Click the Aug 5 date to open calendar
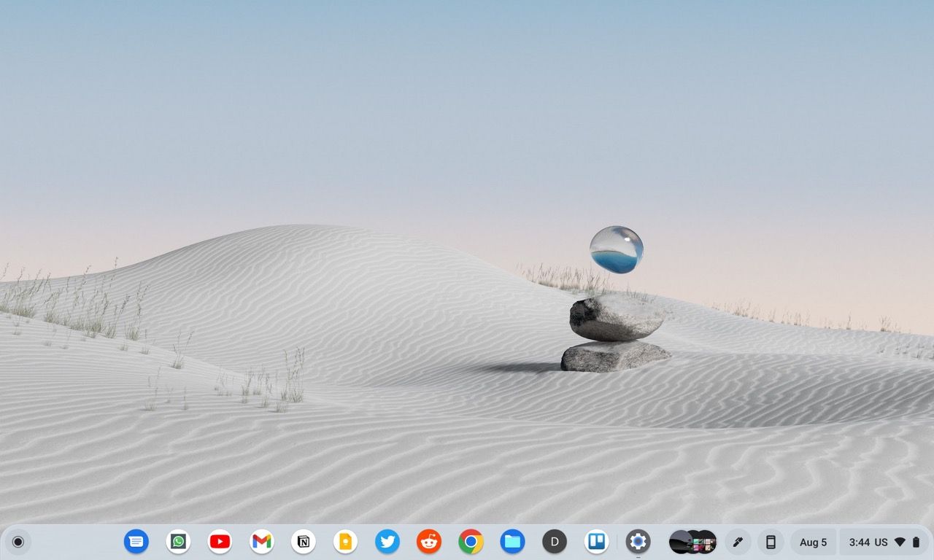The image size is (934, 560). 813,542
